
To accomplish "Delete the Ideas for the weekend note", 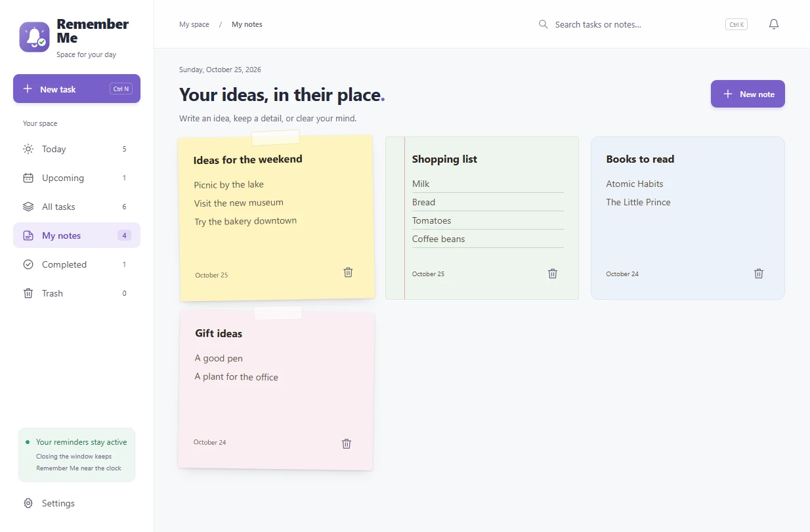I will click(x=348, y=272).
